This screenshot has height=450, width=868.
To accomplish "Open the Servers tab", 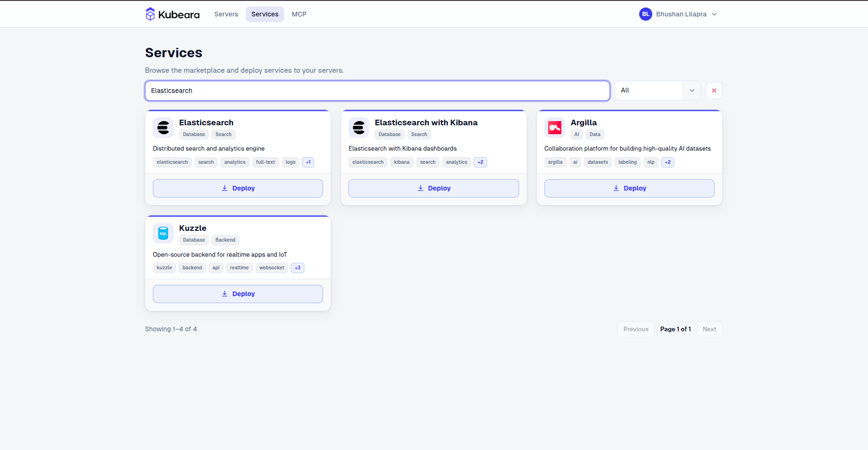I will click(226, 14).
